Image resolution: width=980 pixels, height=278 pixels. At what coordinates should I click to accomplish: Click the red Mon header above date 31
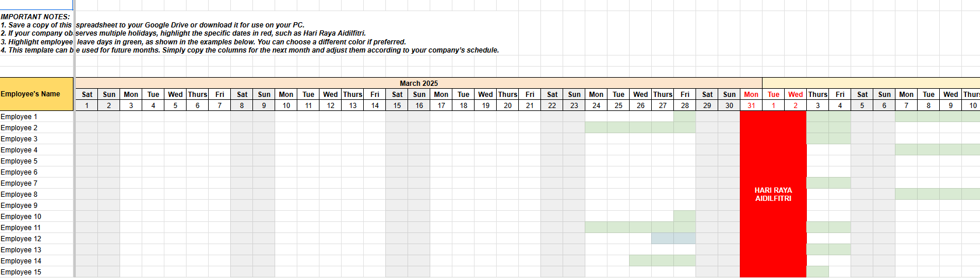(751, 95)
